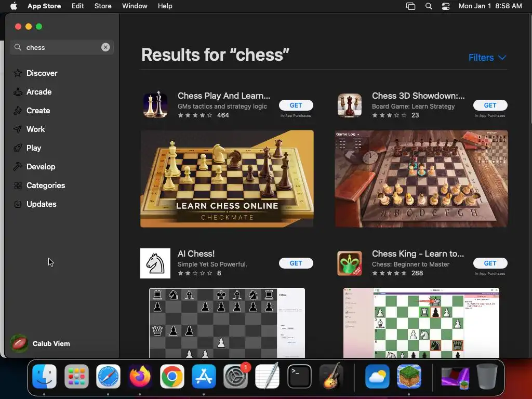Open Weather app from the Dock
The image size is (532, 399).
pyautogui.click(x=377, y=377)
